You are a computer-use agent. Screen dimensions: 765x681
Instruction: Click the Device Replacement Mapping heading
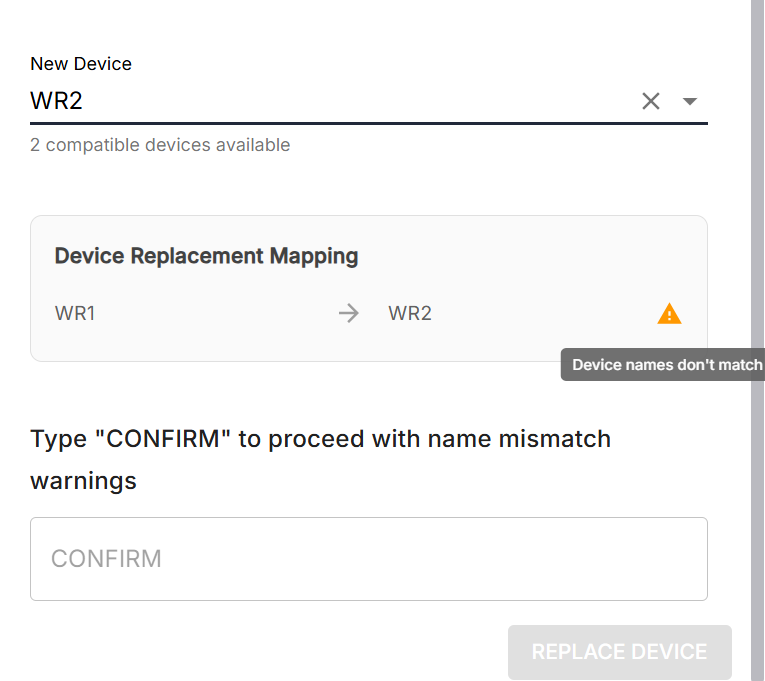point(206,256)
